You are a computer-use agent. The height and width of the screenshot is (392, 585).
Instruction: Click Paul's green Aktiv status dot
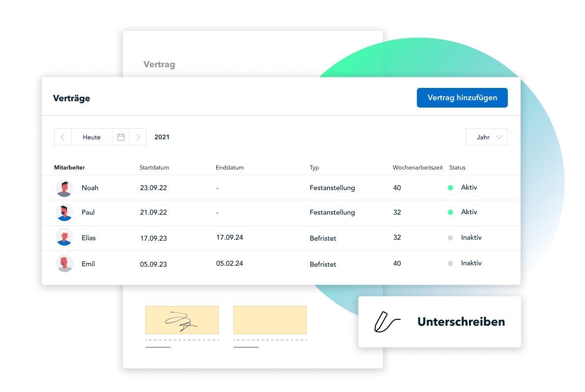coord(450,212)
